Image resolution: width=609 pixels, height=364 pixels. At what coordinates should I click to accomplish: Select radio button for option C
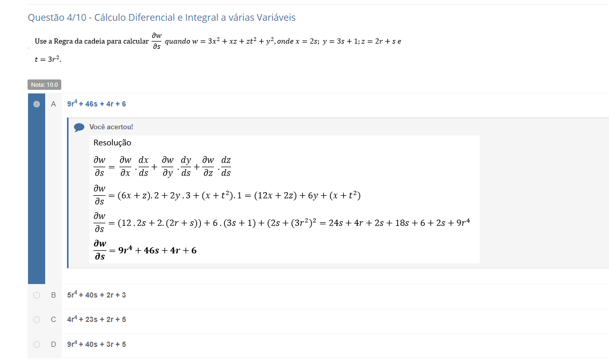[x=36, y=320]
